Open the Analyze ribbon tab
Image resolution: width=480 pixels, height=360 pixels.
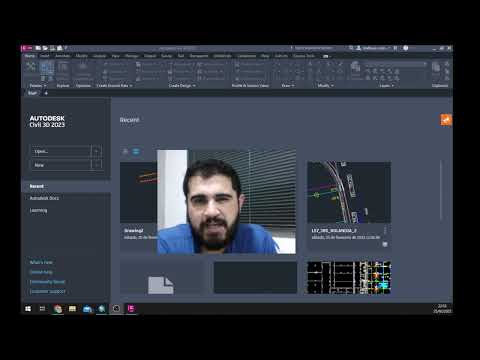point(99,56)
